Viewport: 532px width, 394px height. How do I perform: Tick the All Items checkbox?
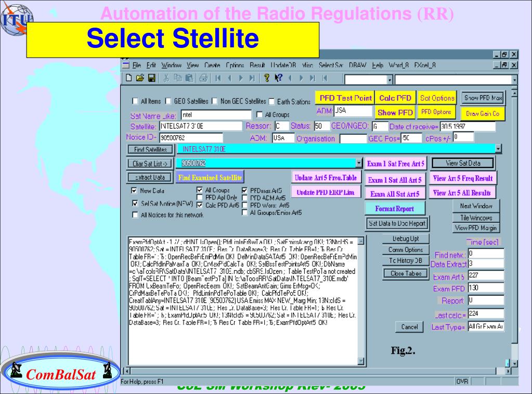coord(135,101)
